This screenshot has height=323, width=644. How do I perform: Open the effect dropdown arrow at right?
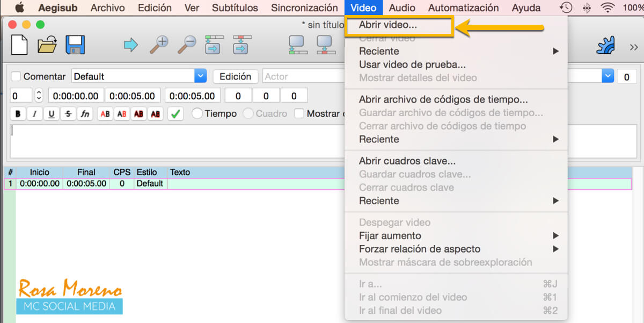click(x=608, y=76)
